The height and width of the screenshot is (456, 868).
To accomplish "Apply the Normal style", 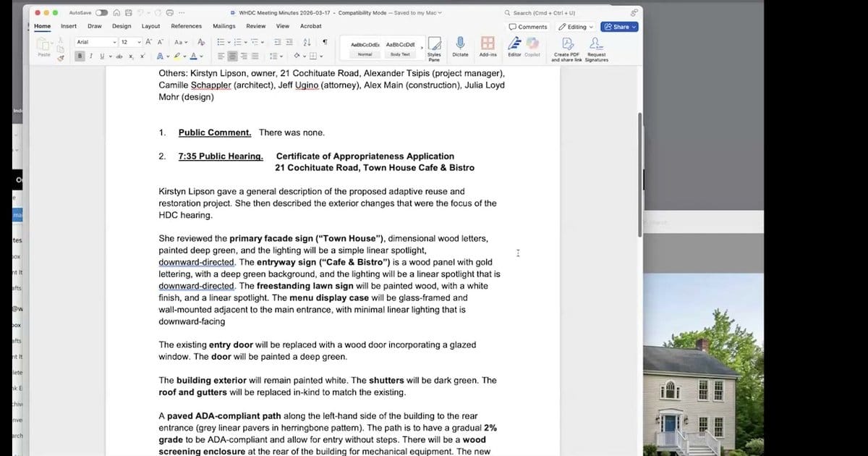I will coord(365,48).
